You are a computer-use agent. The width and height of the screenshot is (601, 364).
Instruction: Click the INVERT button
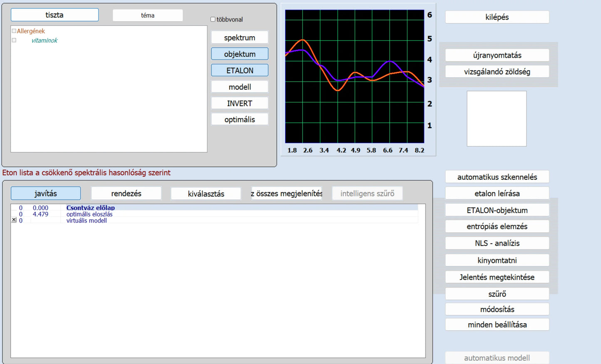(240, 103)
